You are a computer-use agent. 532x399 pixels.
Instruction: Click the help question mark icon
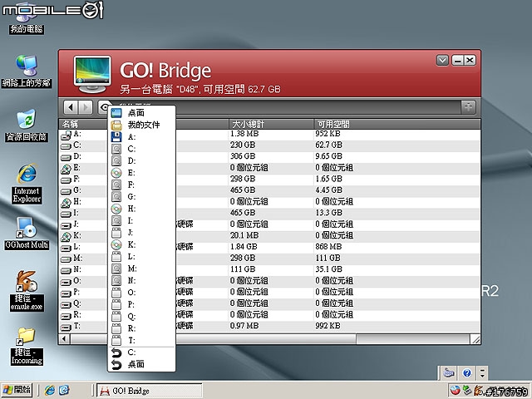pos(467,373)
